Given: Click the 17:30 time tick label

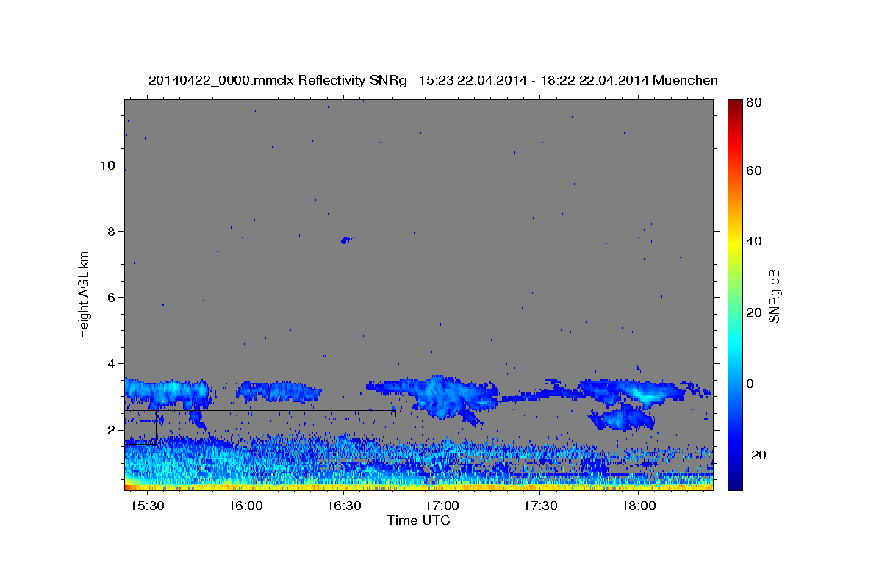Looking at the screenshot, I should [541, 506].
